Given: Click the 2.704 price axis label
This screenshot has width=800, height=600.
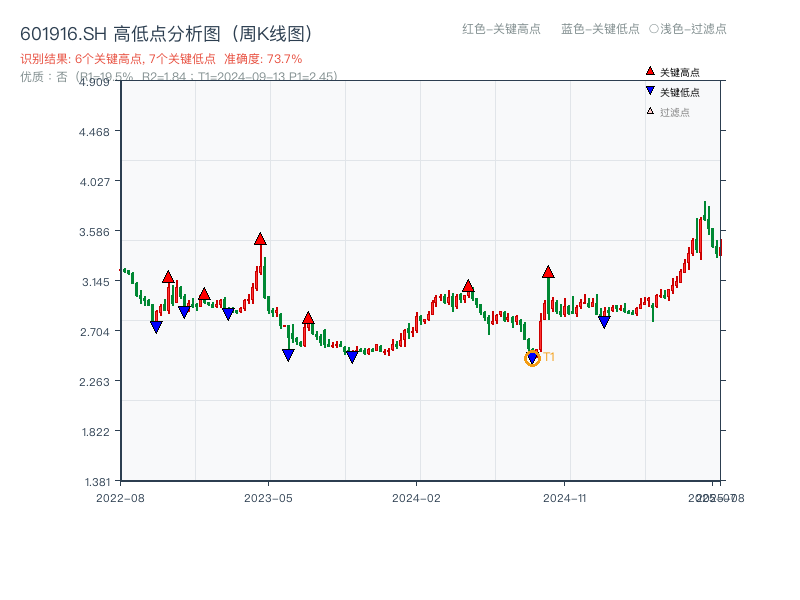Looking at the screenshot, I should click(x=94, y=332).
